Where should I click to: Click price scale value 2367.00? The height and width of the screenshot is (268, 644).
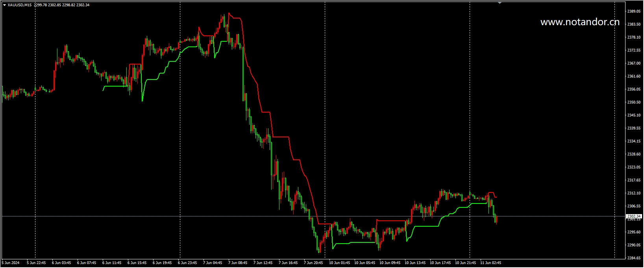coord(634,63)
